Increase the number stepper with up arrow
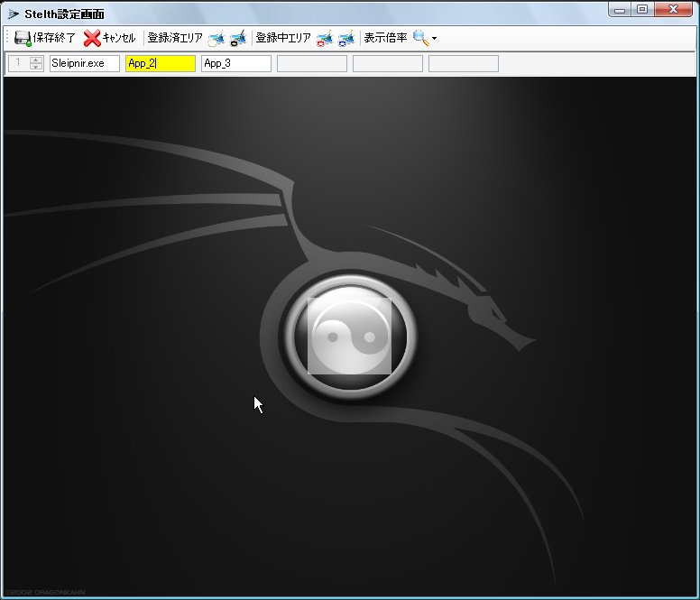 tap(36, 60)
